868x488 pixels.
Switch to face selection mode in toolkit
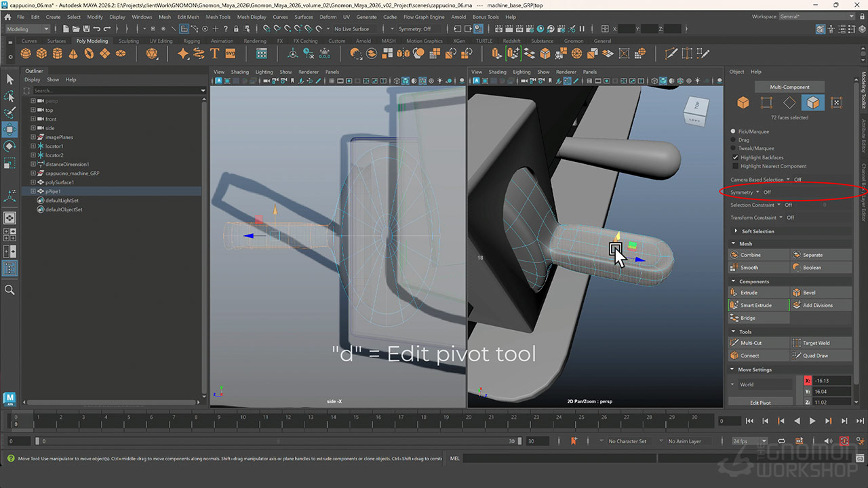click(812, 102)
